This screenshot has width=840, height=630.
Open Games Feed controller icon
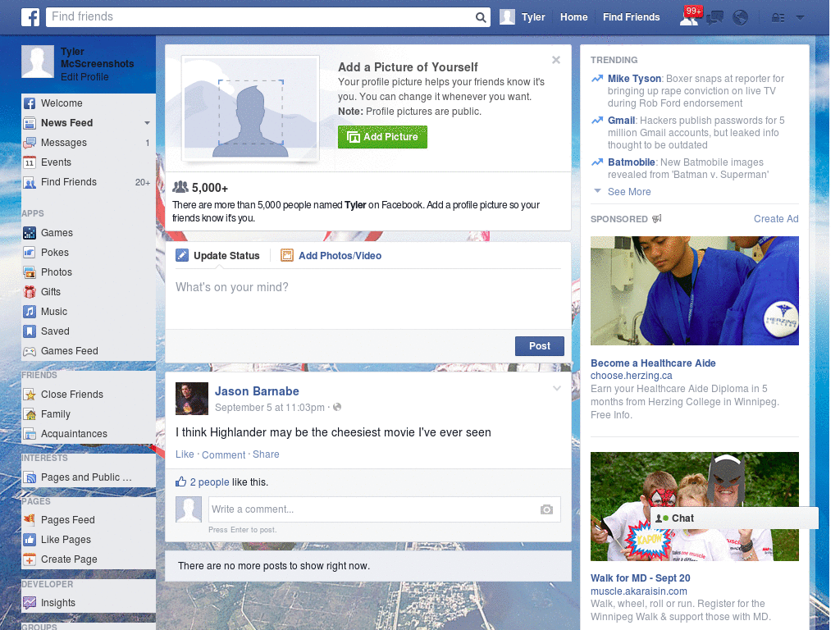point(30,351)
